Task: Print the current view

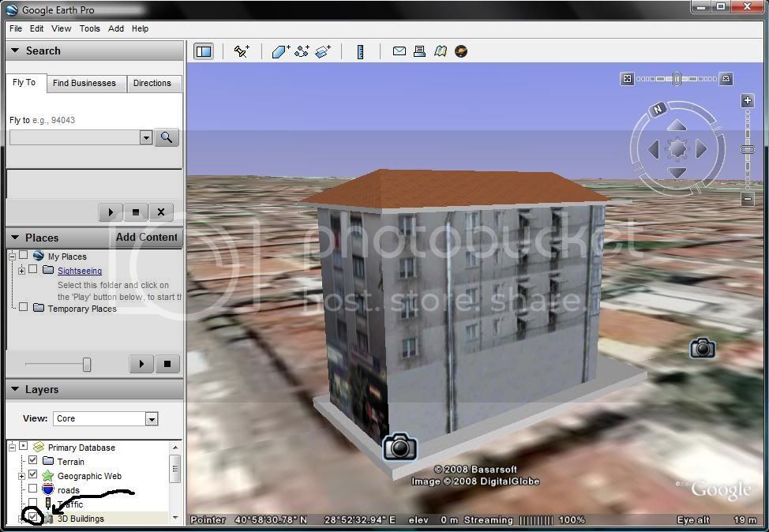Action: coord(419,51)
